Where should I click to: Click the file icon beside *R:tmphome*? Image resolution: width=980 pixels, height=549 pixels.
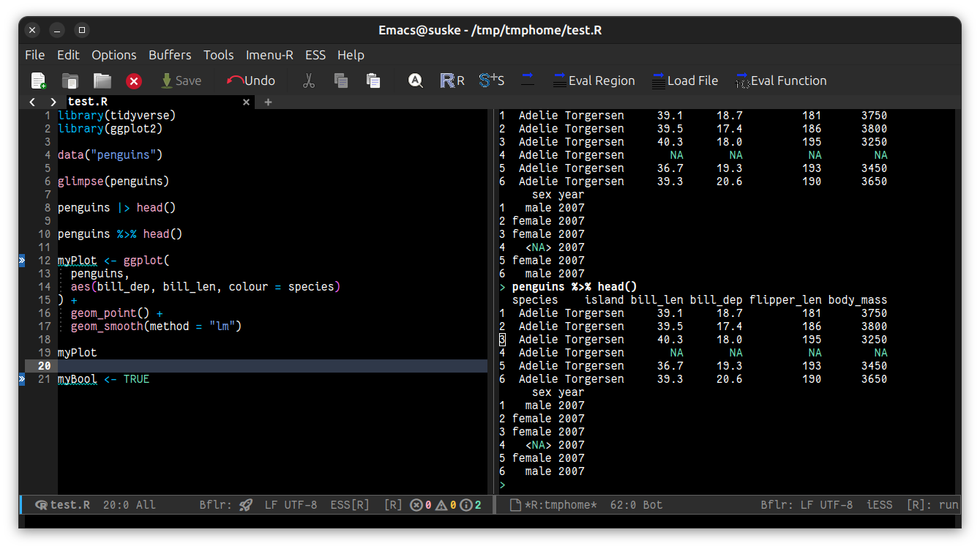(x=515, y=505)
